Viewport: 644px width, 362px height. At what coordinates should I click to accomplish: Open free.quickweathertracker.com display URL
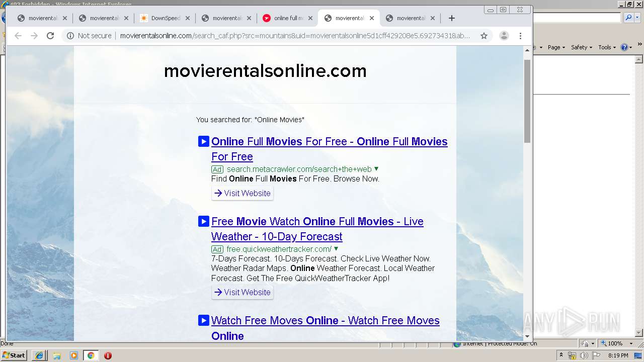279,249
